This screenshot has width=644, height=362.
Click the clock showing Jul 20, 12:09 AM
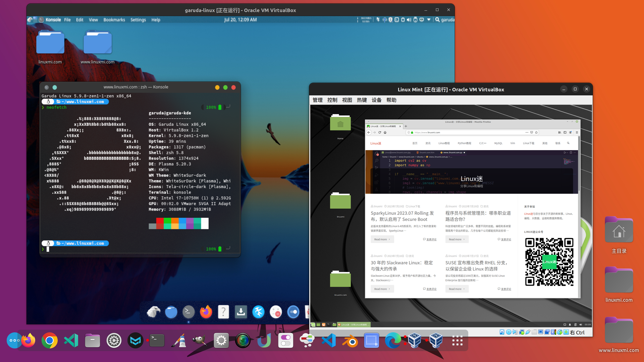tap(240, 20)
